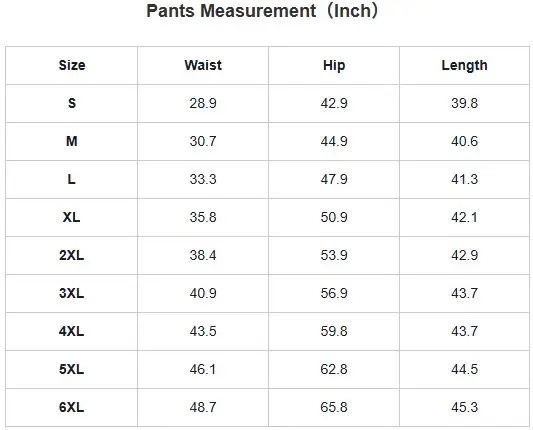Screen dimensions: 533x430
Task: Click hip value 65.8 for size 6XL
Action: [x=334, y=407]
